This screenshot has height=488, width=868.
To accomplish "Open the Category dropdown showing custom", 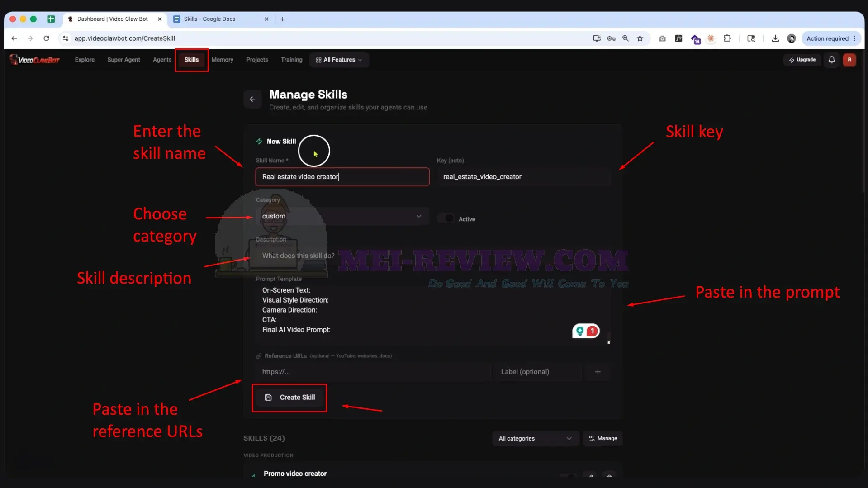I will click(342, 216).
